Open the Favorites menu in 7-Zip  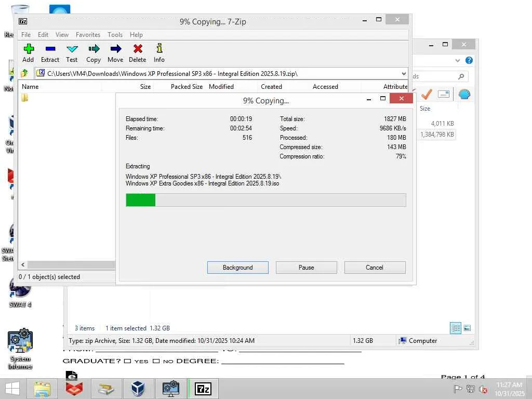click(x=88, y=35)
